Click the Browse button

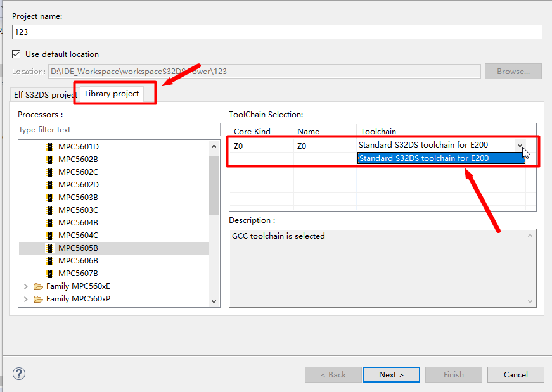point(513,72)
